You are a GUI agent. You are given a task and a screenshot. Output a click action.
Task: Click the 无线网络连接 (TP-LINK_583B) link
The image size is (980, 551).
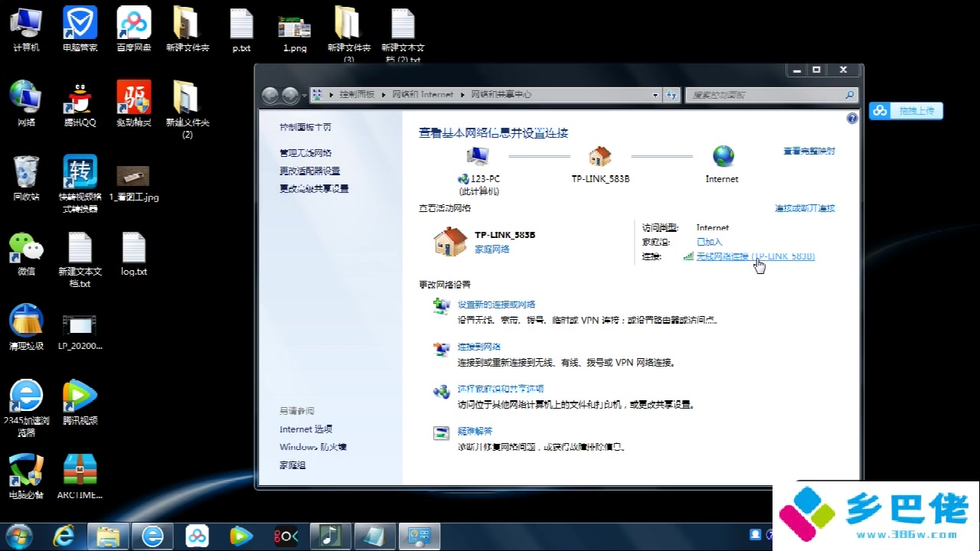point(754,256)
